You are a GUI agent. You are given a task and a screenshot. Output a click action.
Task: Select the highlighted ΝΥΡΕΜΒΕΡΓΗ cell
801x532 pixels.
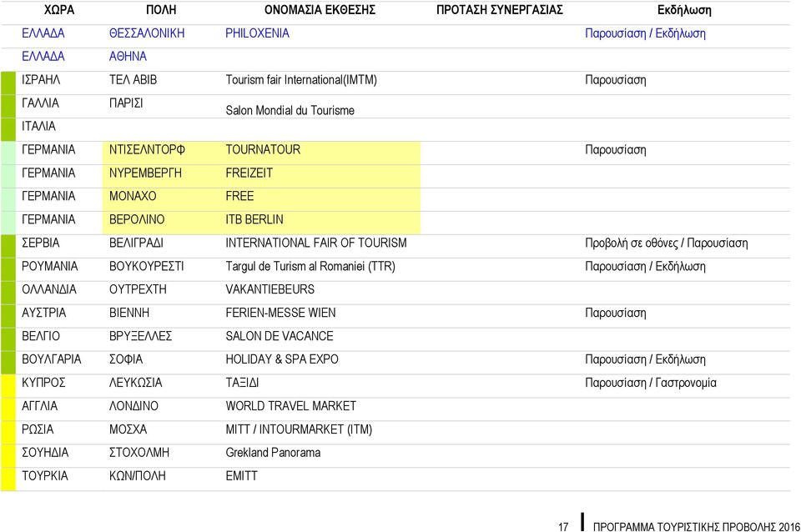(x=145, y=173)
